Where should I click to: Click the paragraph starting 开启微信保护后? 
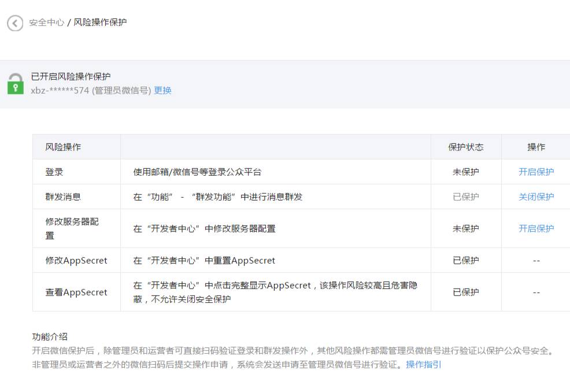pyautogui.click(x=293, y=351)
